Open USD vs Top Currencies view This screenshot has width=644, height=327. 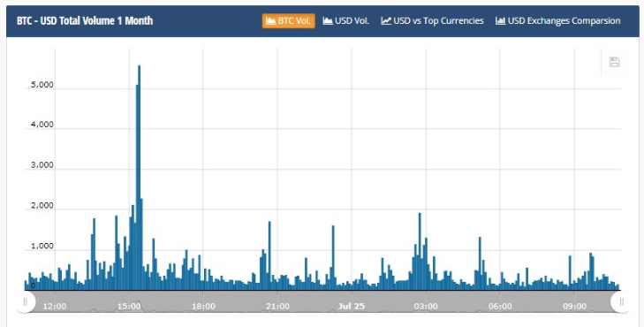point(433,21)
